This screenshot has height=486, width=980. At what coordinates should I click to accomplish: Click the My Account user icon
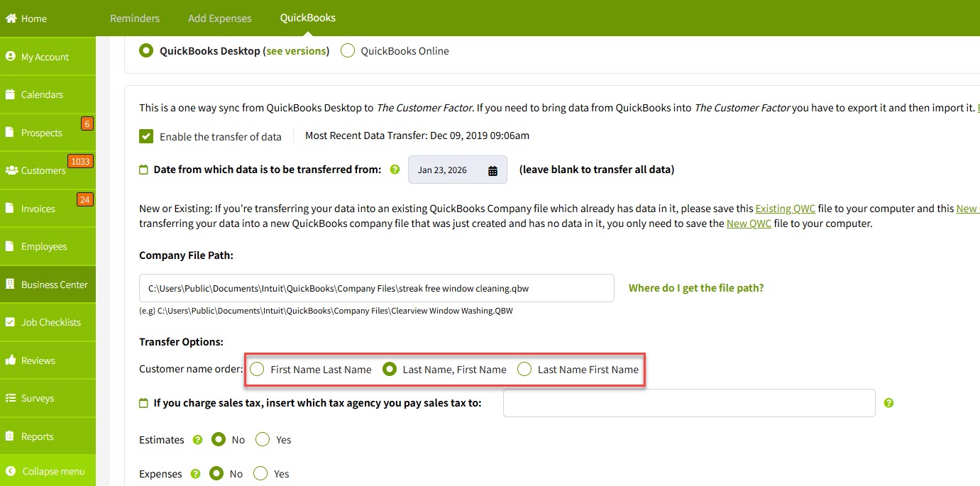pos(11,57)
